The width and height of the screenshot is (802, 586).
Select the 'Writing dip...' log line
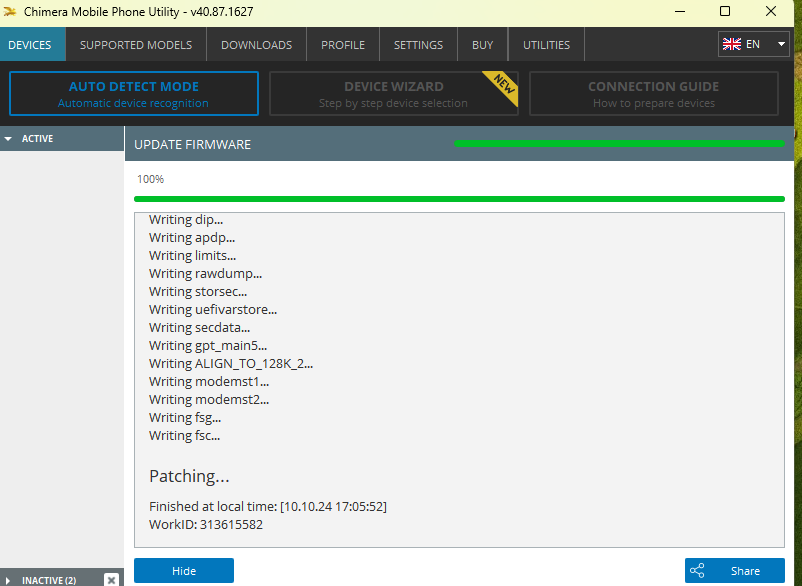tap(186, 220)
